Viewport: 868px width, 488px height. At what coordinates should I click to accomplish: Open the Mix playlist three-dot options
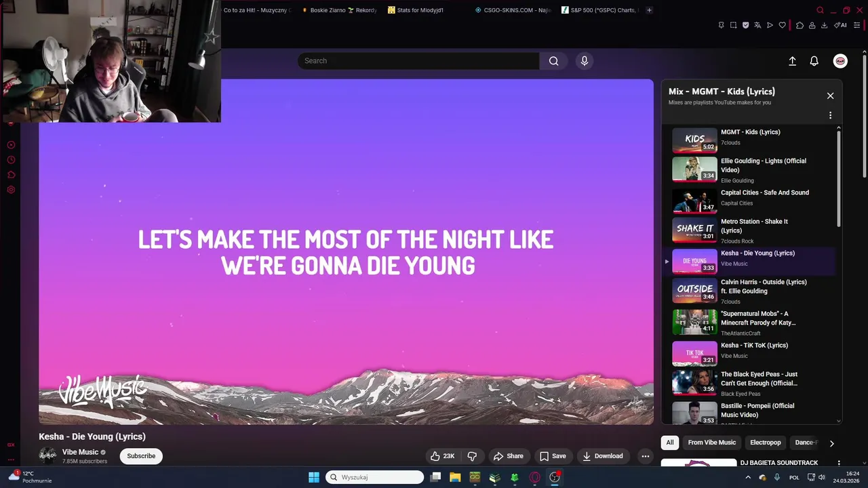coord(830,115)
